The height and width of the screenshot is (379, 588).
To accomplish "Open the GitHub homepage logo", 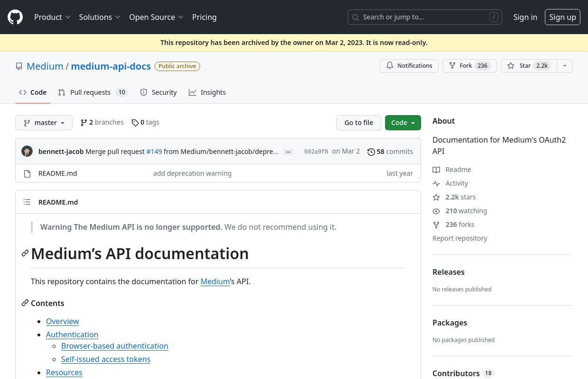I will coord(15,17).
